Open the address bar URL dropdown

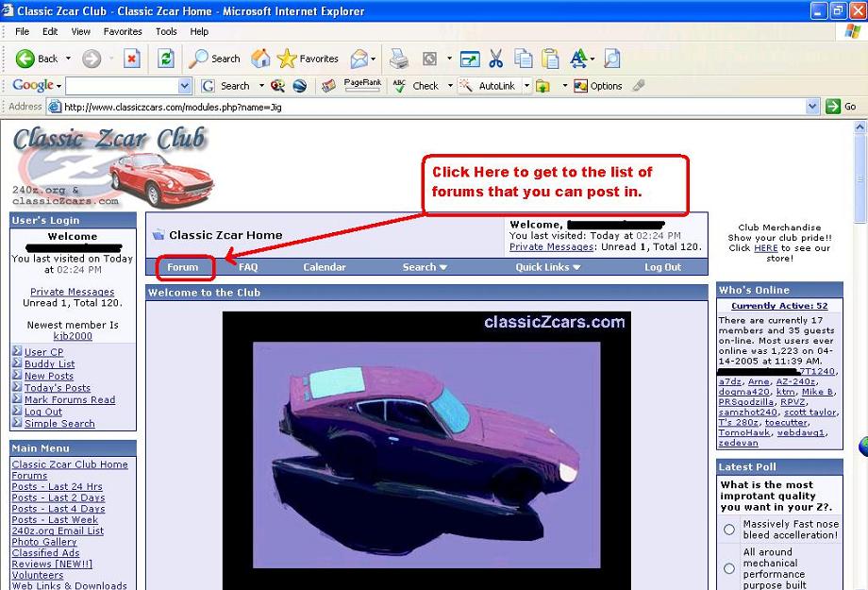(x=812, y=107)
